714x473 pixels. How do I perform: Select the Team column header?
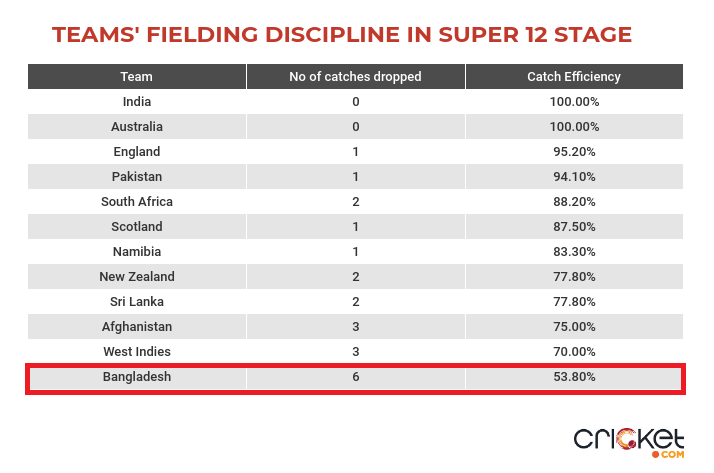[137, 76]
